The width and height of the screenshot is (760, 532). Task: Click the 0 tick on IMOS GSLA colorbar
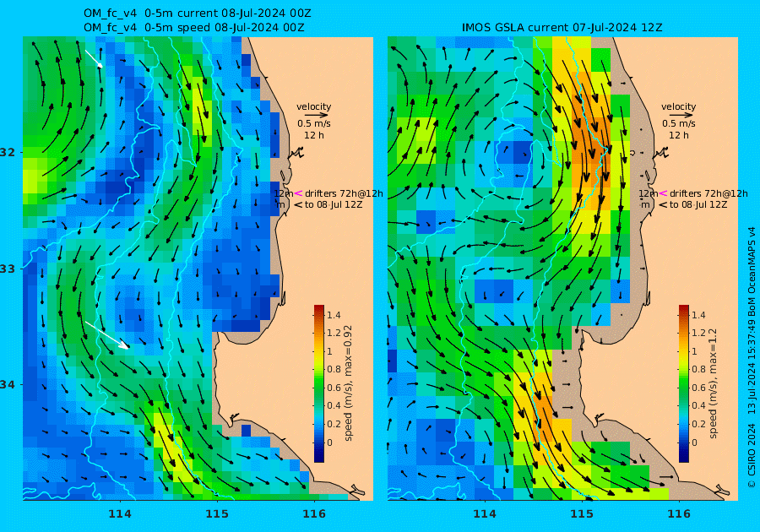(x=694, y=442)
